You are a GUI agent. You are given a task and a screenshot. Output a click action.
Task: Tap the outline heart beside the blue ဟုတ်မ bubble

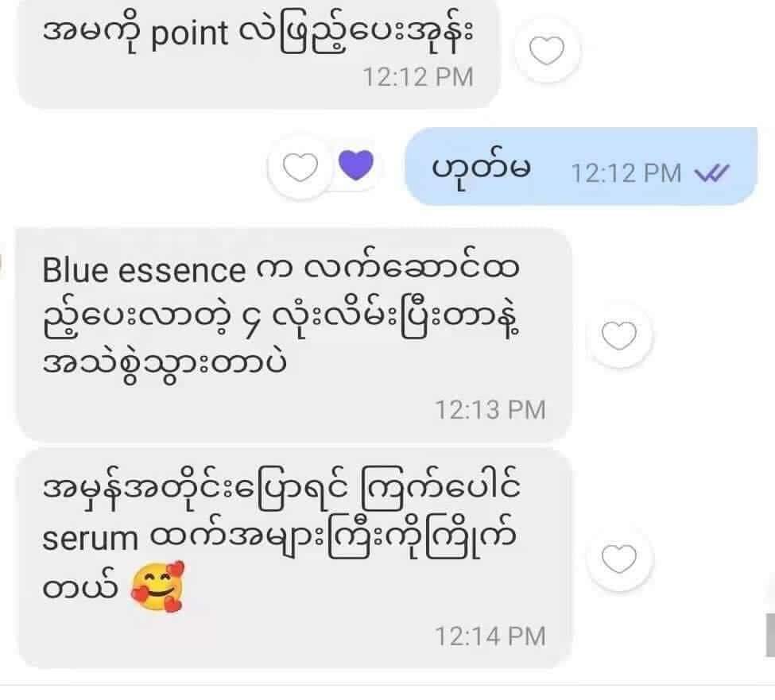click(x=300, y=167)
